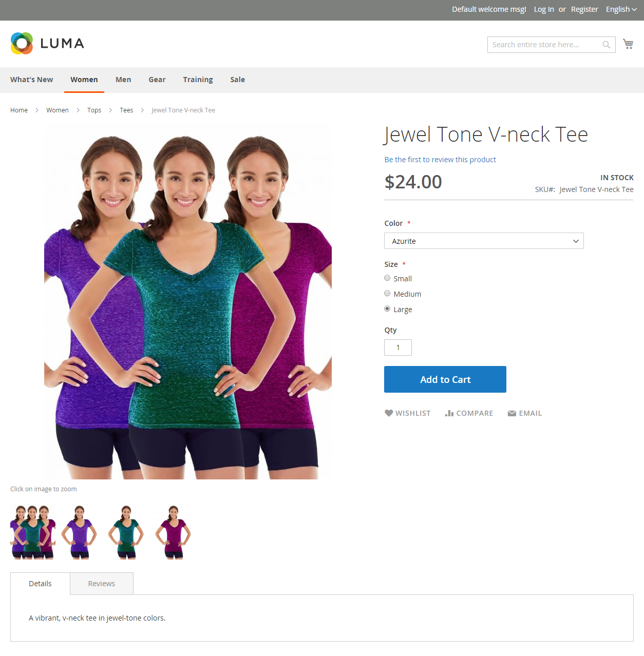Go to Tees breadcrumb link

[126, 110]
